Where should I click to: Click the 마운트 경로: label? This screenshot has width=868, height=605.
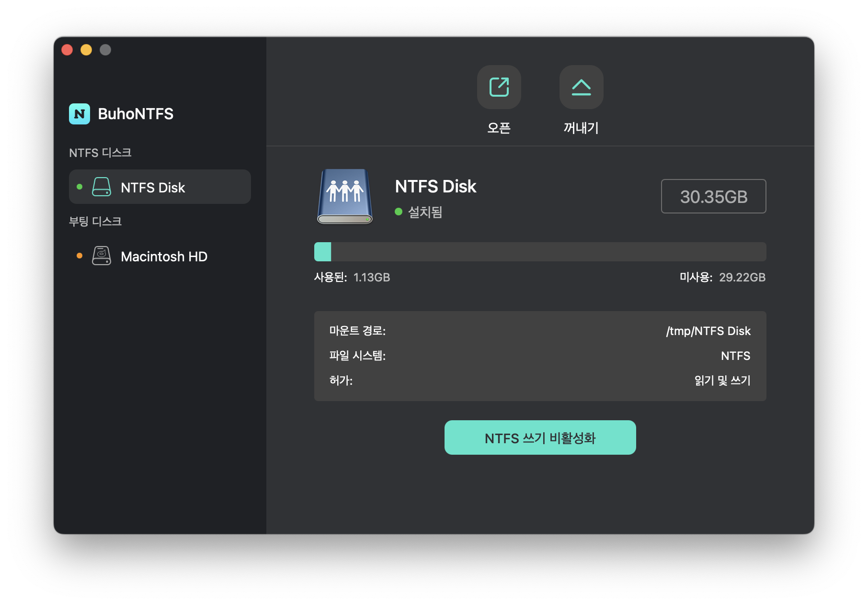point(357,331)
